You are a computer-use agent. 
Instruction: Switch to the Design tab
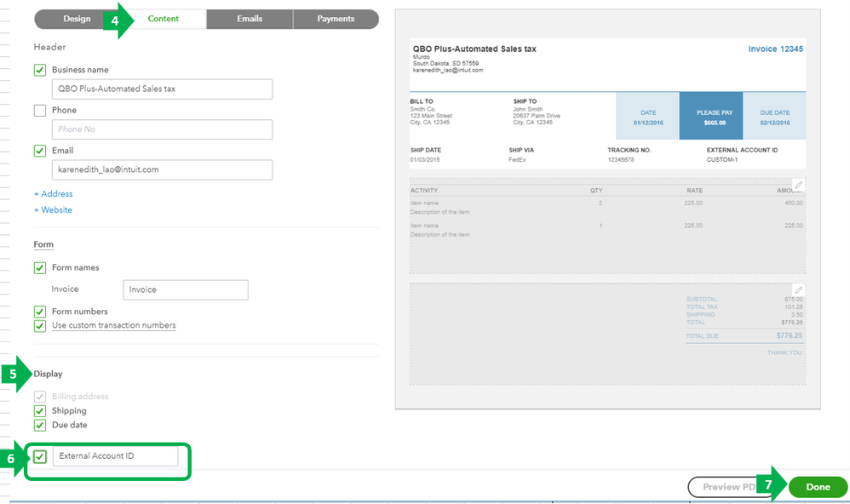coord(77,19)
